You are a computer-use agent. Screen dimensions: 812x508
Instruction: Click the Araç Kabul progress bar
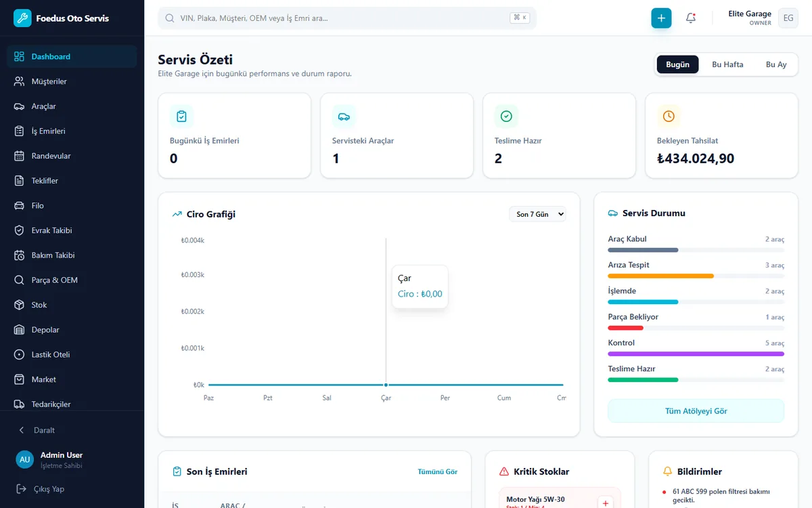point(696,250)
